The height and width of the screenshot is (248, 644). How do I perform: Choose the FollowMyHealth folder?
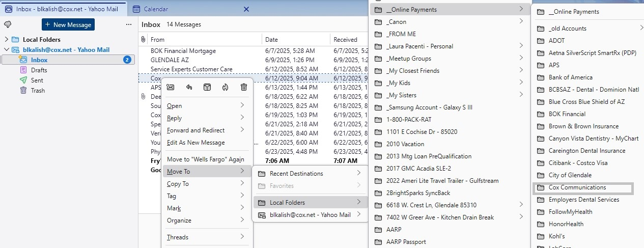[x=588, y=212]
